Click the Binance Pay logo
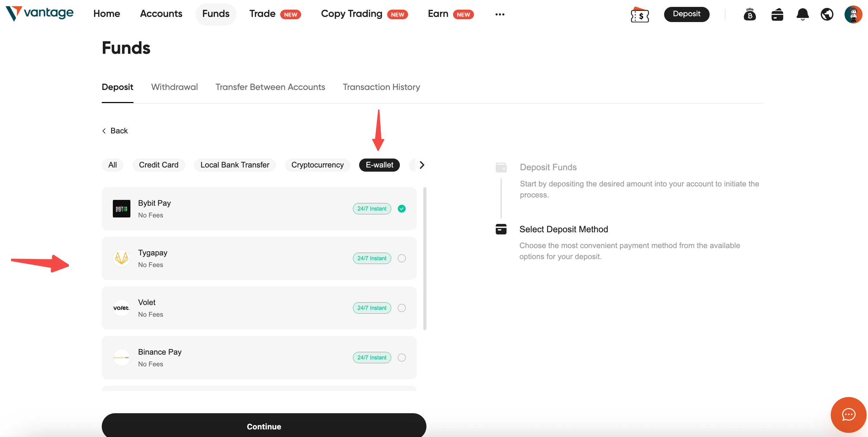Screen dimensions: 868x437 point(121,357)
